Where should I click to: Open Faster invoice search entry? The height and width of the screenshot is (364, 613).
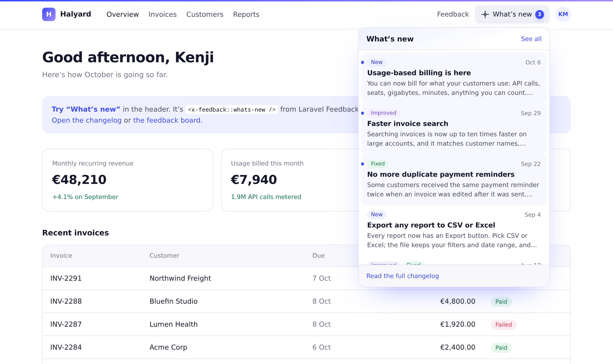[454, 129]
